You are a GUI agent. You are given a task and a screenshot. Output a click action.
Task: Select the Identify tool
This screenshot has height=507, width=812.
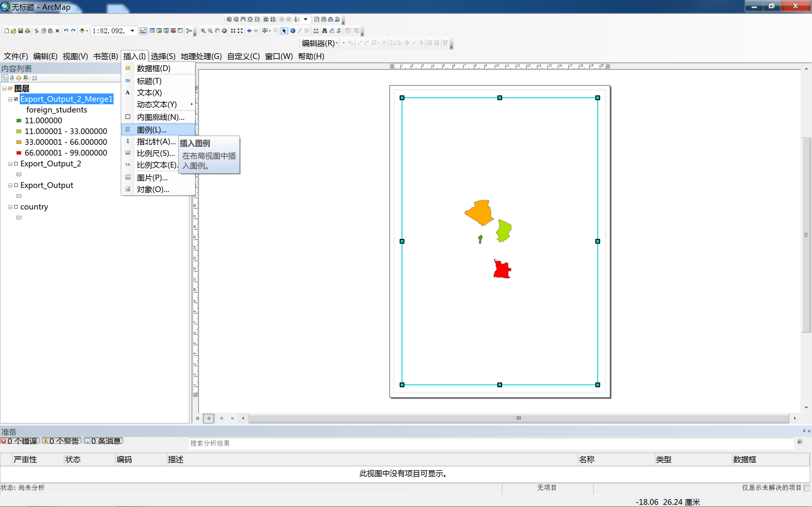pos(293,31)
